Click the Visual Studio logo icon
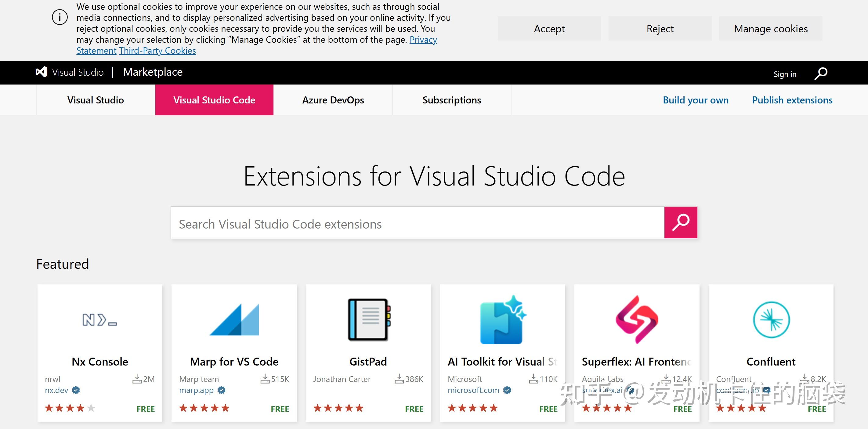The height and width of the screenshot is (429, 868). click(x=42, y=72)
